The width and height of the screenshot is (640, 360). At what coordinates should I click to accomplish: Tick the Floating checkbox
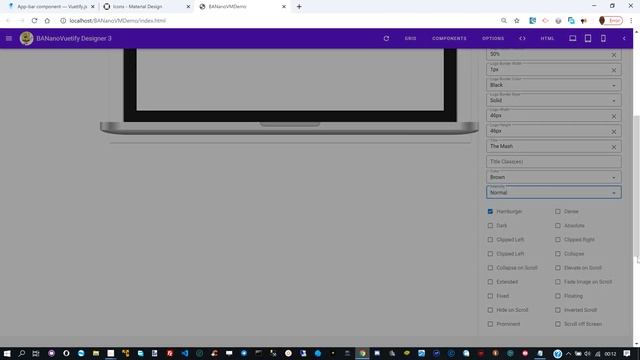click(x=558, y=296)
